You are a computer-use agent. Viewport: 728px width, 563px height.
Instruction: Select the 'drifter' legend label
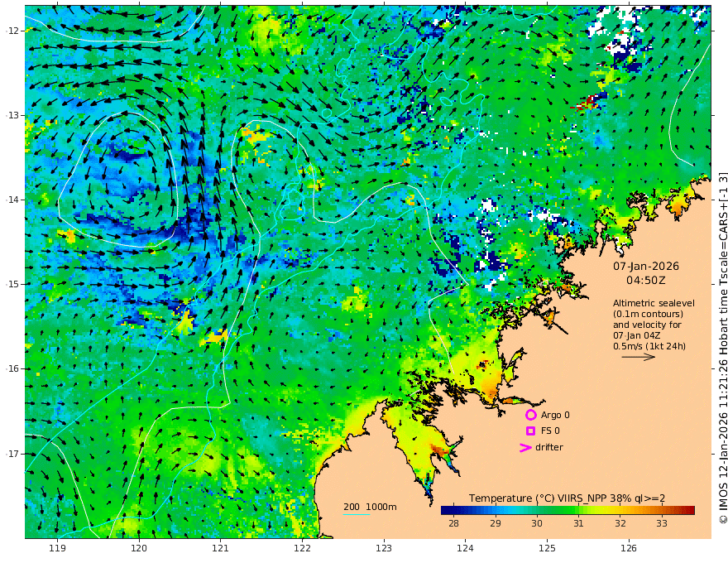[548, 447]
